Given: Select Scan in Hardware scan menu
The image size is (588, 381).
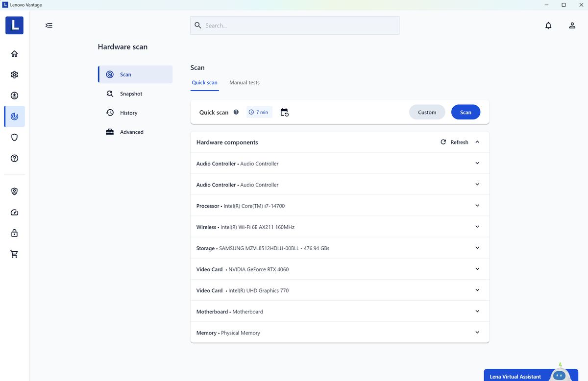Looking at the screenshot, I should [135, 74].
